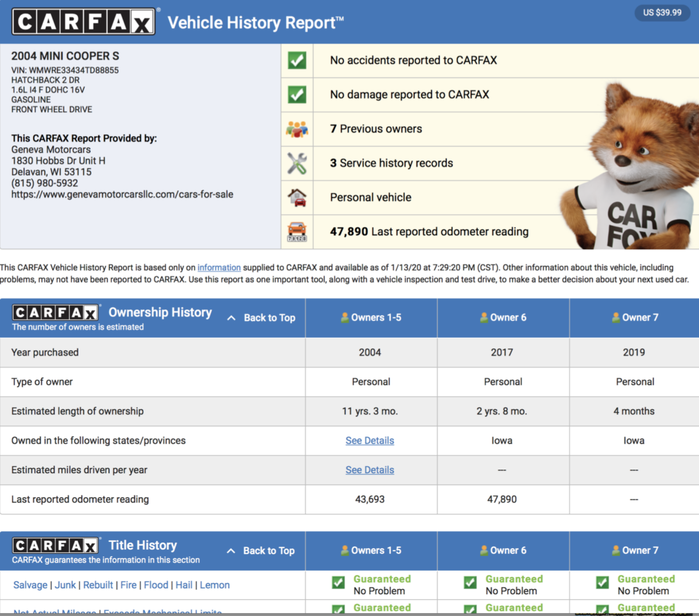Click the 2004 MINI COOPER S heading
The image size is (699, 616).
65,56
